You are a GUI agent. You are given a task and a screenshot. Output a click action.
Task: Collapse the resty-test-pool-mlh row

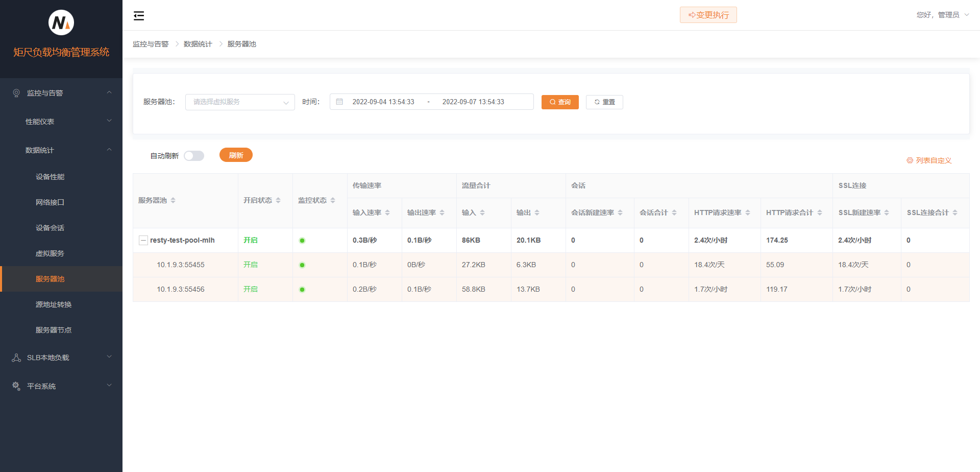143,240
